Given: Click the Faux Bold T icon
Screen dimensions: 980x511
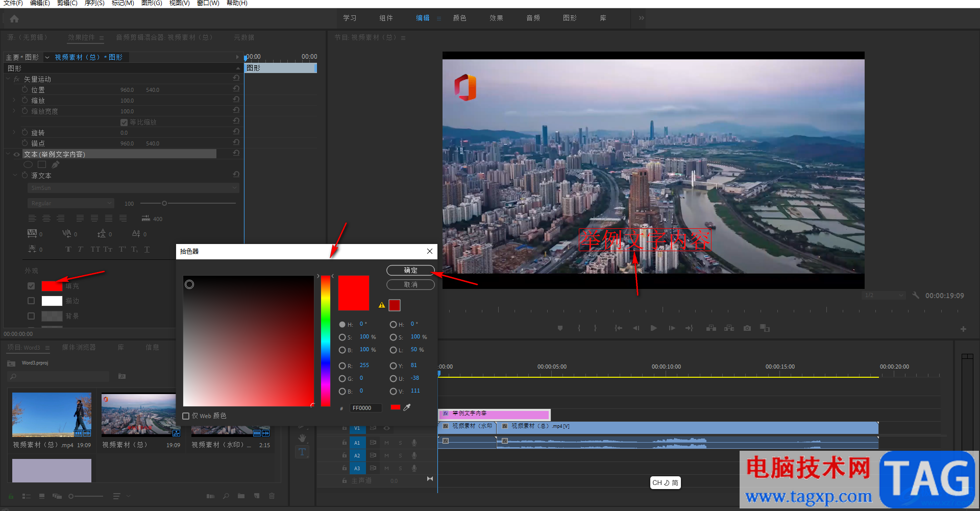Looking at the screenshot, I should (x=68, y=249).
